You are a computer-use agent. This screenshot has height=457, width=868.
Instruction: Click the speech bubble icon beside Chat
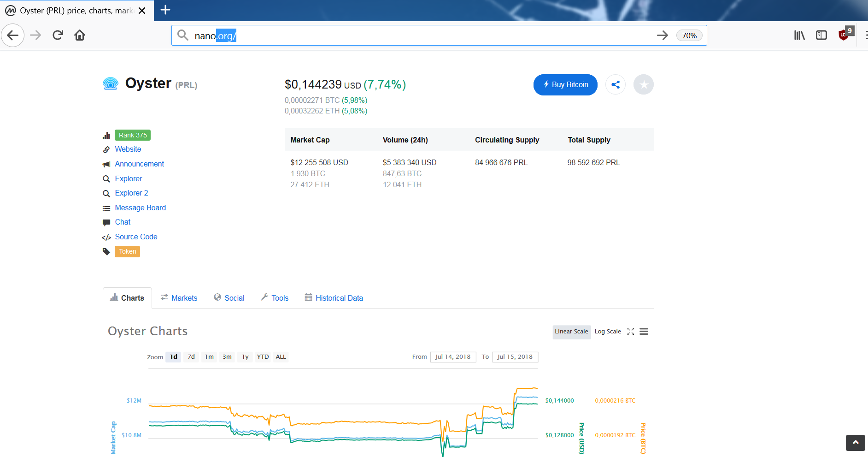click(x=106, y=223)
